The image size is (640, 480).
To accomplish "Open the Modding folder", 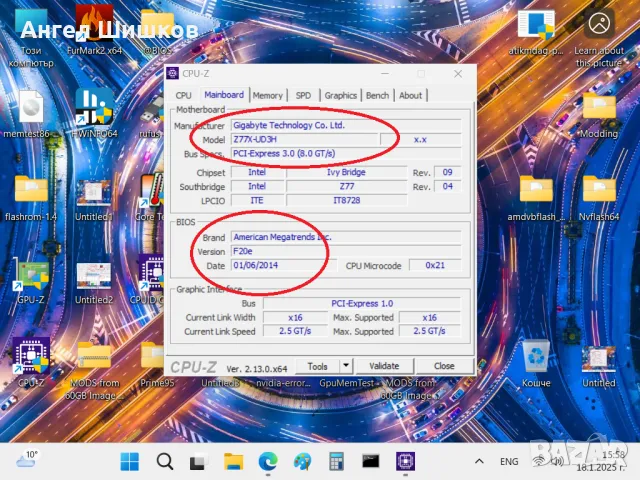I will (599, 114).
